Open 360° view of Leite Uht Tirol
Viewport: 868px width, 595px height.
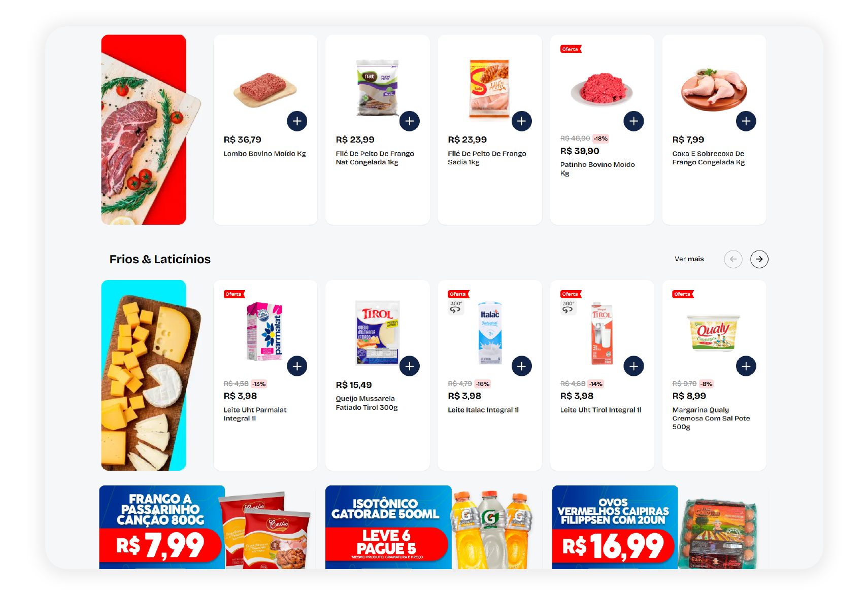[x=568, y=307]
